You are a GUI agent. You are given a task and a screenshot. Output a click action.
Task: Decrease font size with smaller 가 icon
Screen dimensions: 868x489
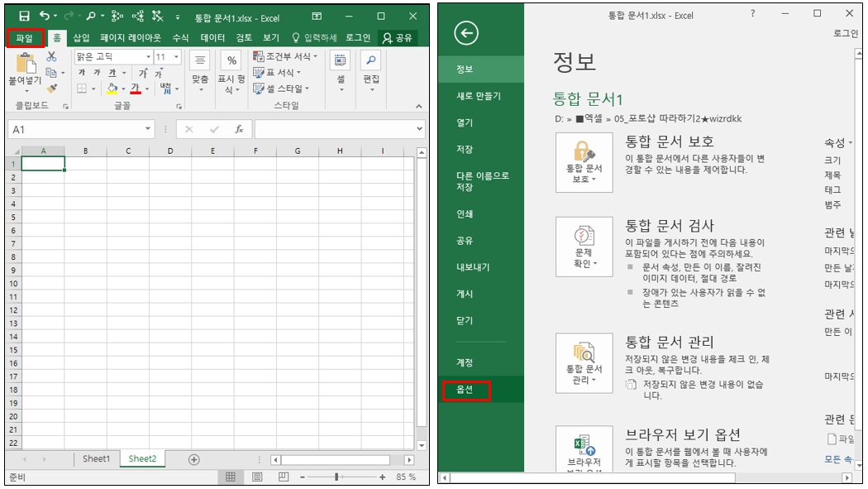coord(159,73)
